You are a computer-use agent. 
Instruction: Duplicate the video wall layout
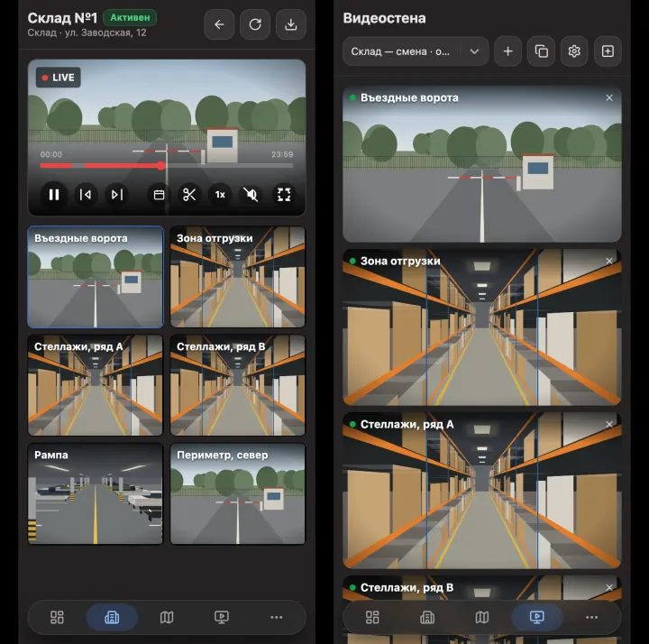point(541,51)
